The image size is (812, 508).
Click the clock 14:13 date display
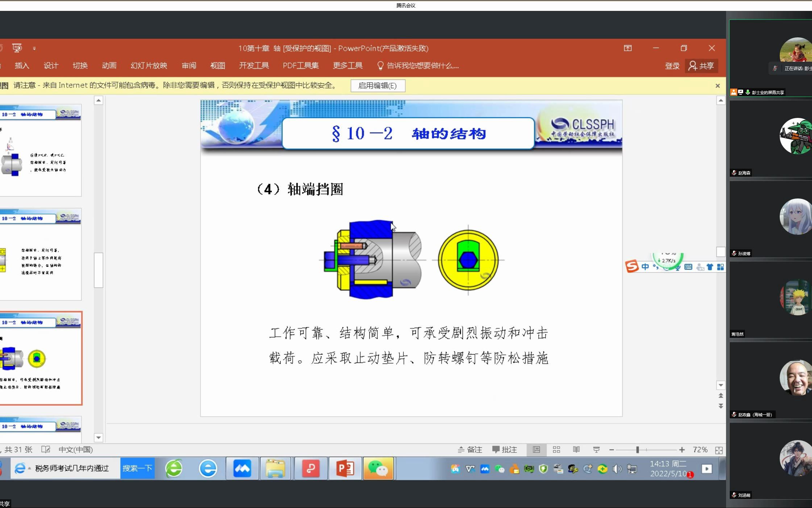[668, 468]
